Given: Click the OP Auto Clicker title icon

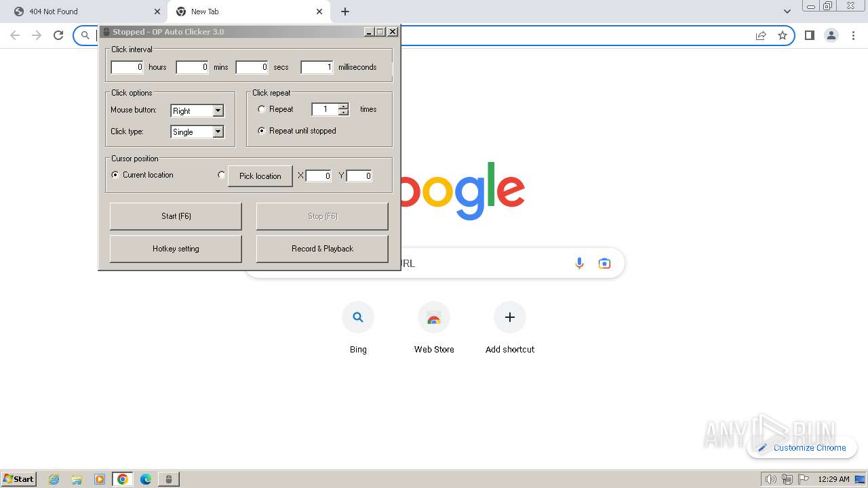Looking at the screenshot, I should pyautogui.click(x=106, y=32).
